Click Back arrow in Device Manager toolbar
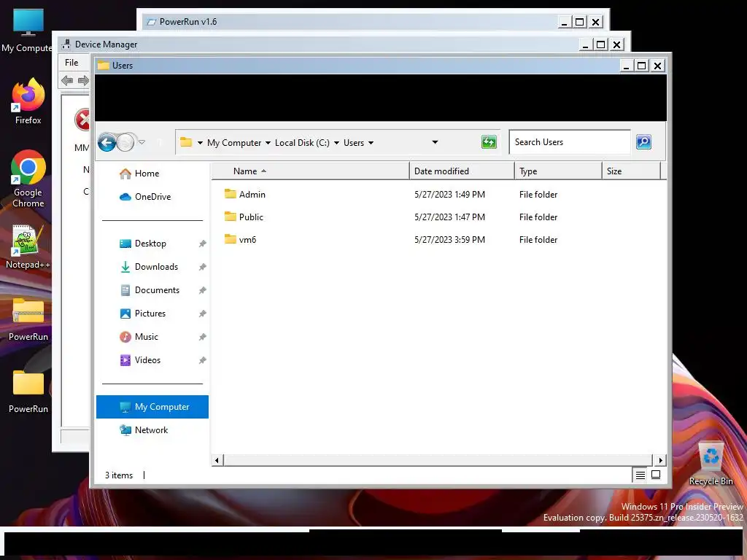747x560 pixels. [x=67, y=80]
